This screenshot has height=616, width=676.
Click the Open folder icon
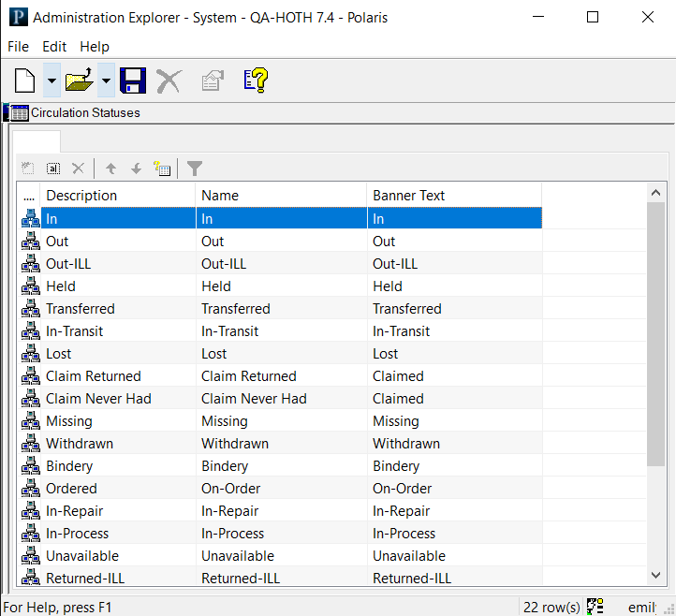point(81,81)
